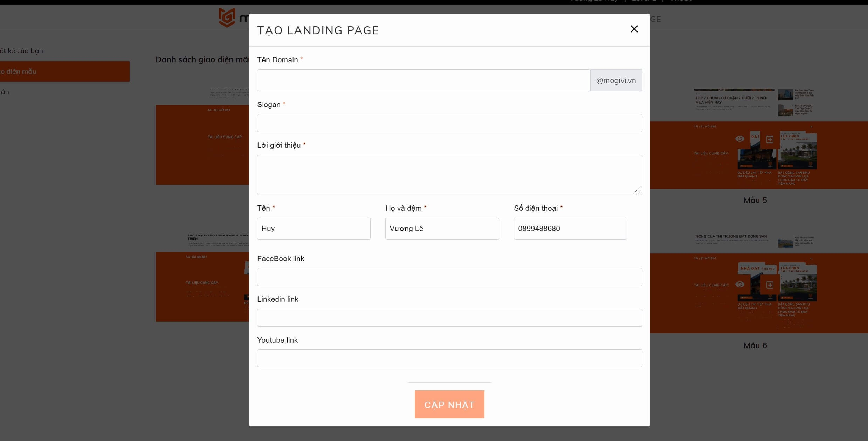Focus the Linkedin link input
Image resolution: width=868 pixels, height=441 pixels.
click(449, 318)
